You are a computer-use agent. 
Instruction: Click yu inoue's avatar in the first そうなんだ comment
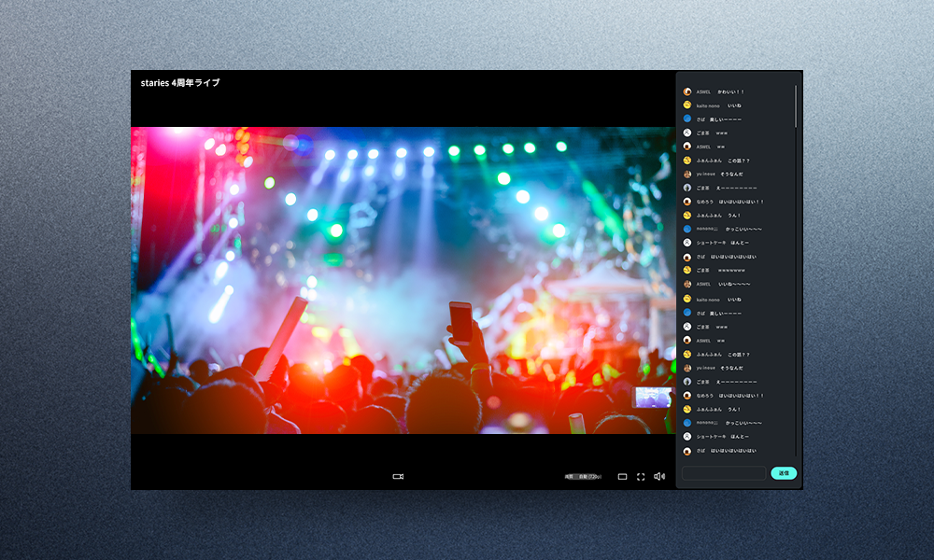(687, 175)
